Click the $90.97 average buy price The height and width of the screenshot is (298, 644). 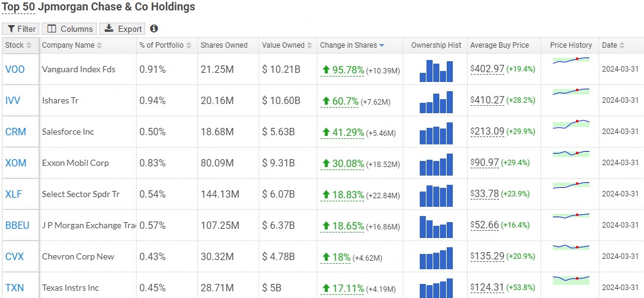point(485,163)
